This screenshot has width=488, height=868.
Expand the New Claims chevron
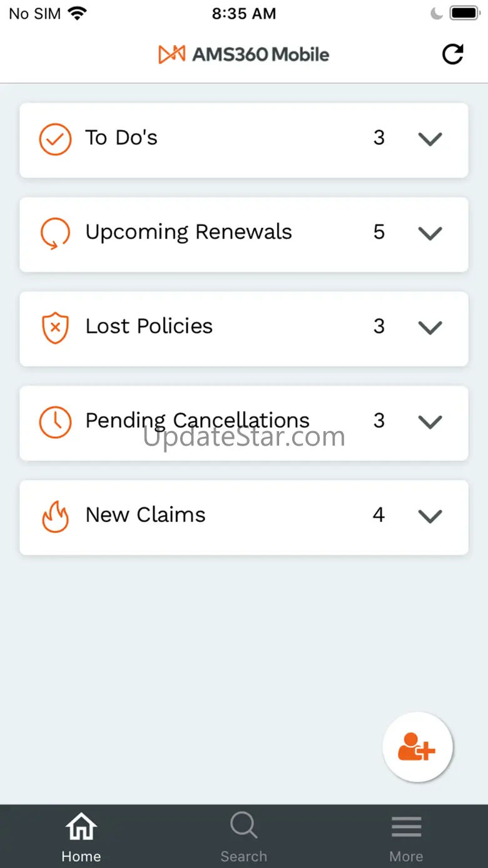click(x=430, y=516)
